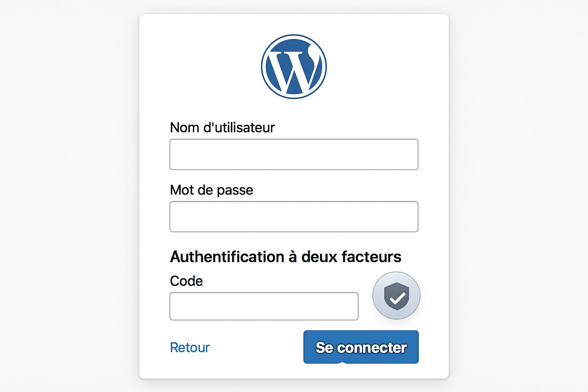The image size is (588, 392).
Task: Go back using the Retour link
Action: pyautogui.click(x=189, y=348)
